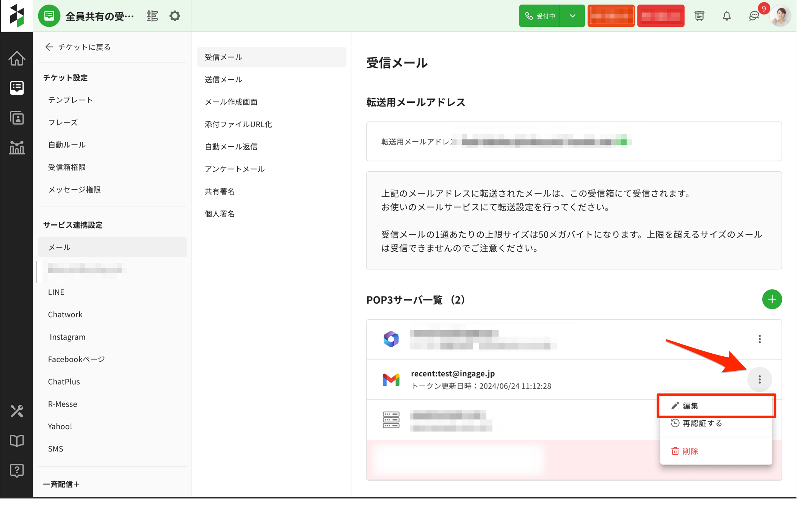Open the manual book icon in the sidebar
The image size is (812, 514).
(17, 440)
